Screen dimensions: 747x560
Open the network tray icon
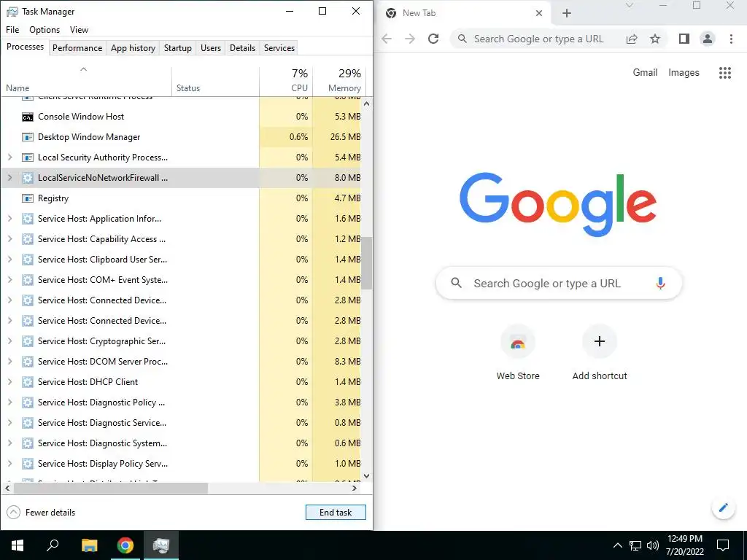(635, 545)
